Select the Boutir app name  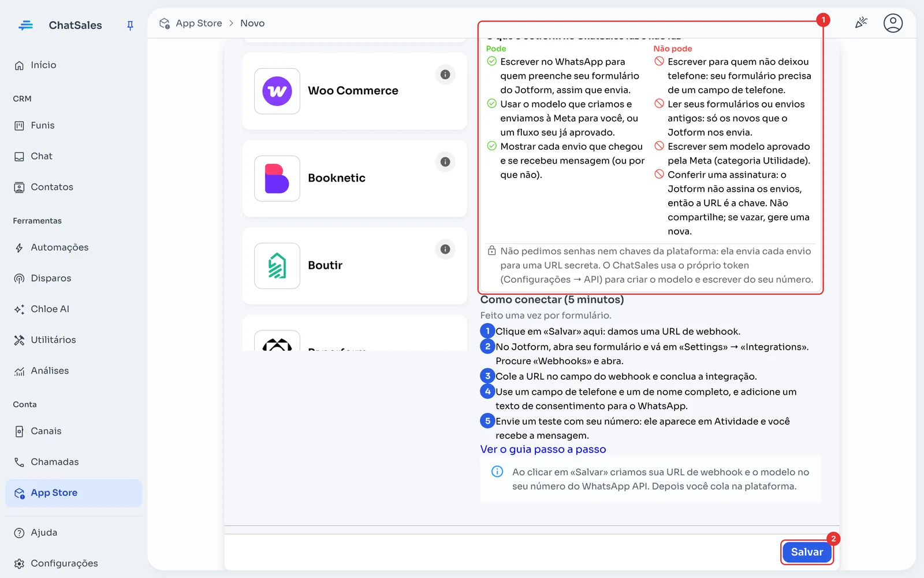325,265
